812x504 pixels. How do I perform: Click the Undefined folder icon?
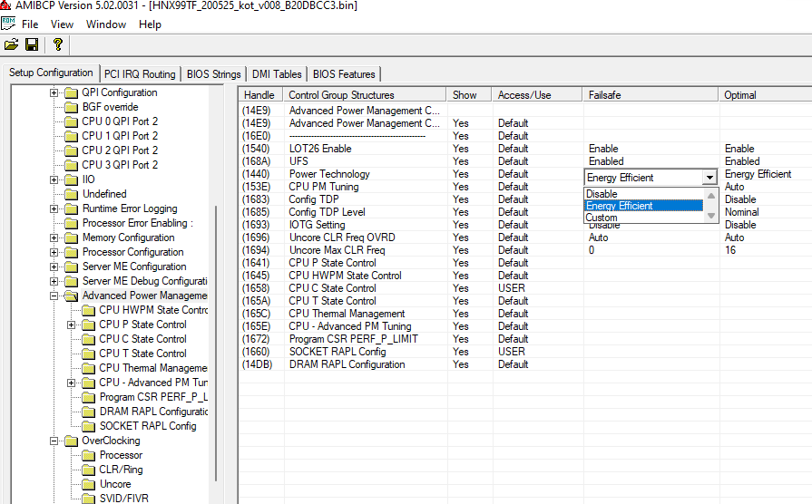coord(71,195)
